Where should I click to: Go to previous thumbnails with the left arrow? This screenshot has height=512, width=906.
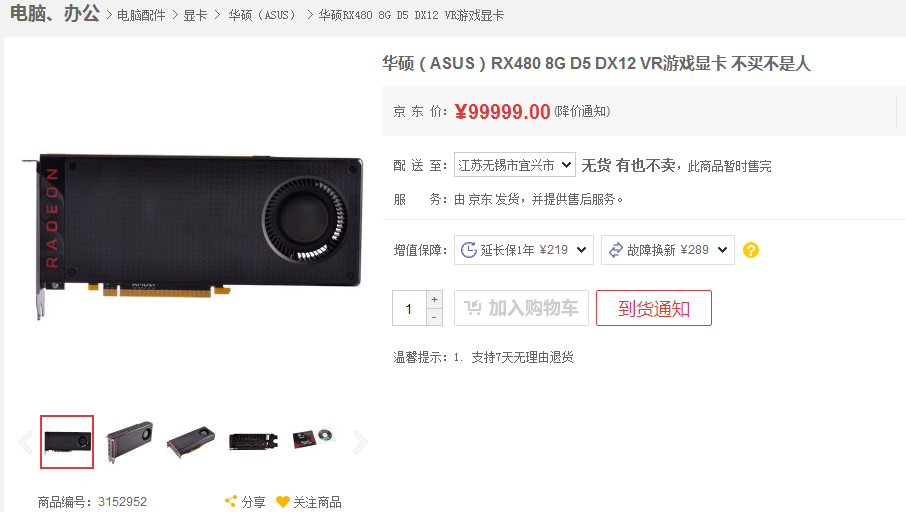pyautogui.click(x=25, y=443)
